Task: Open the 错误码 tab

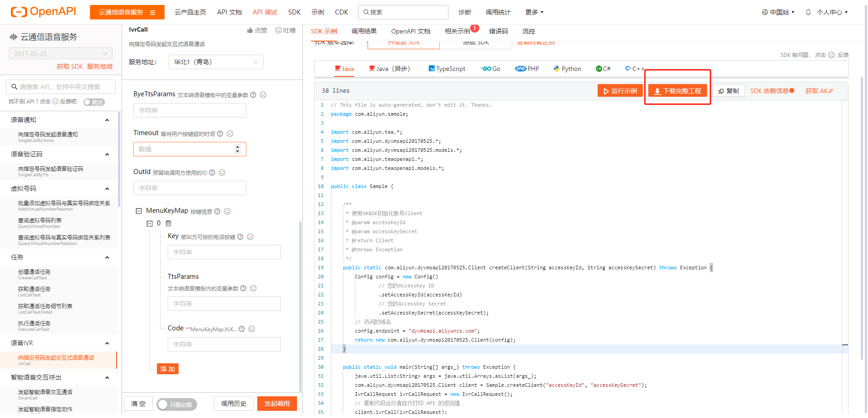Action: click(498, 31)
